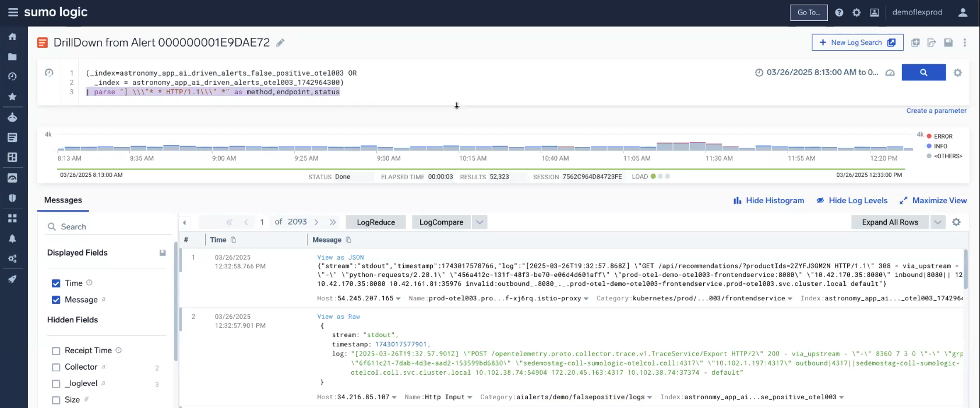Viewport: 980px width, 408px height.
Task: Click the pencil icon to rename search
Action: pyautogui.click(x=280, y=42)
